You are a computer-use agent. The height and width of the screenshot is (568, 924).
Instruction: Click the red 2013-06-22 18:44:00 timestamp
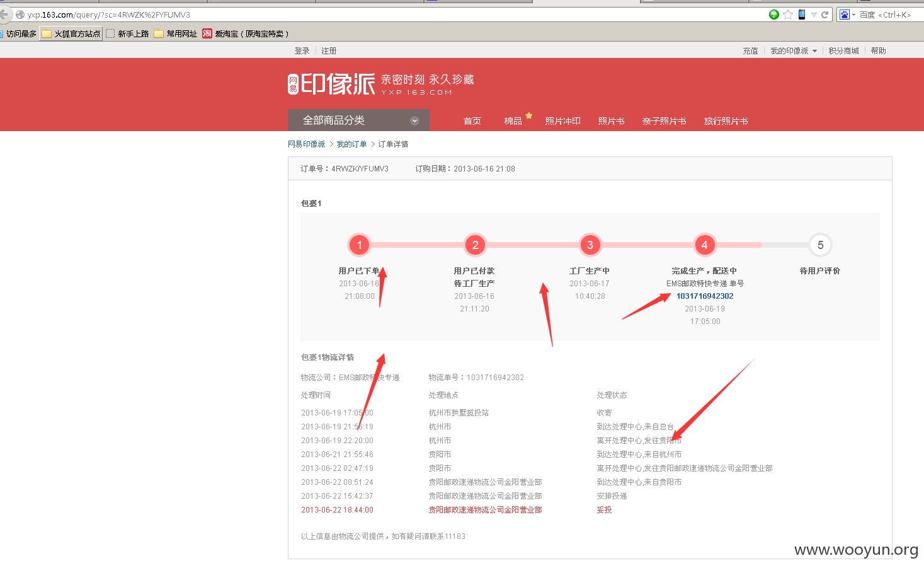(x=337, y=510)
